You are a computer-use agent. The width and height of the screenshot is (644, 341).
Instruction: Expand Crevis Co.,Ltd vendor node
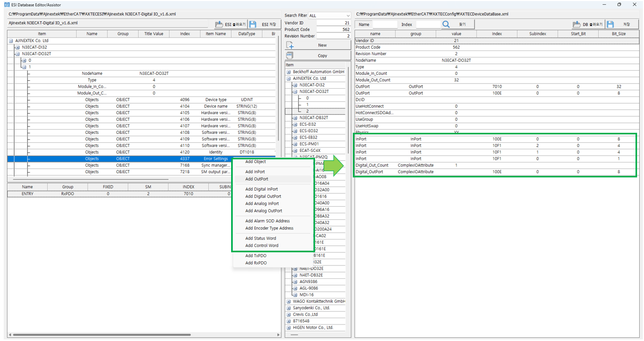pyautogui.click(x=289, y=314)
